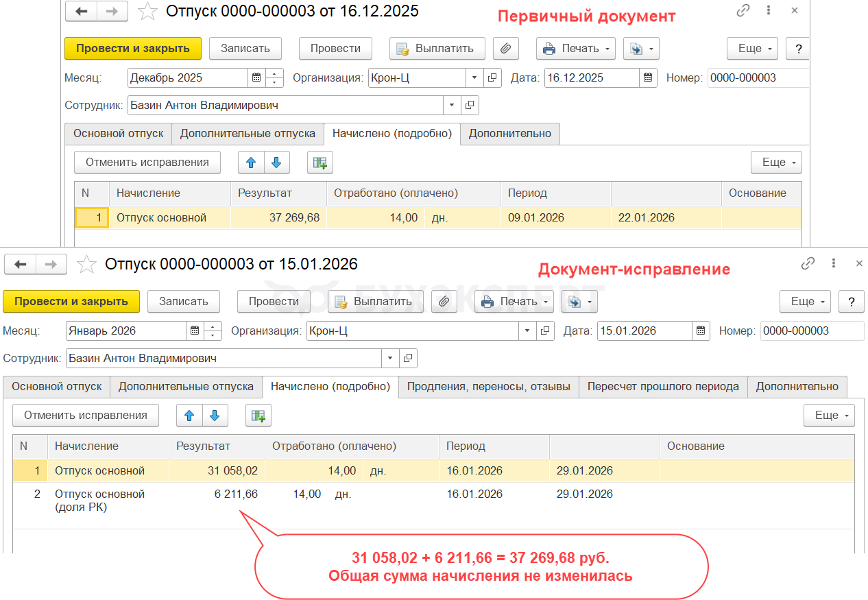
Task: Get link icon for Отпуск от 15.01.2026
Action: click(808, 263)
